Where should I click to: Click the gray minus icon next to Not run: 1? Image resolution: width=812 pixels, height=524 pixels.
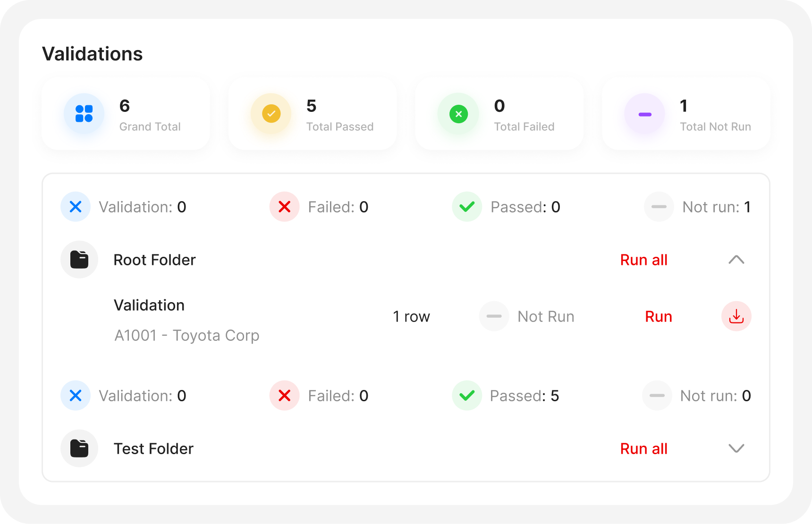(x=659, y=207)
